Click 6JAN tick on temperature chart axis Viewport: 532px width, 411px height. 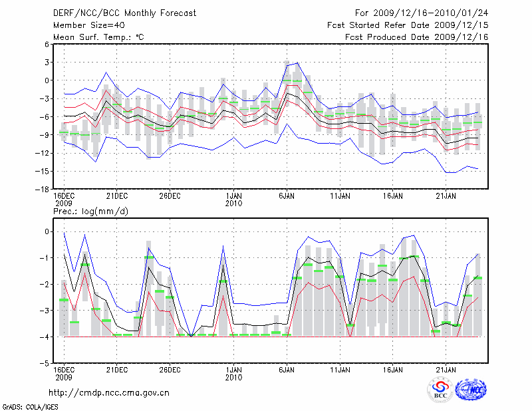(287, 196)
